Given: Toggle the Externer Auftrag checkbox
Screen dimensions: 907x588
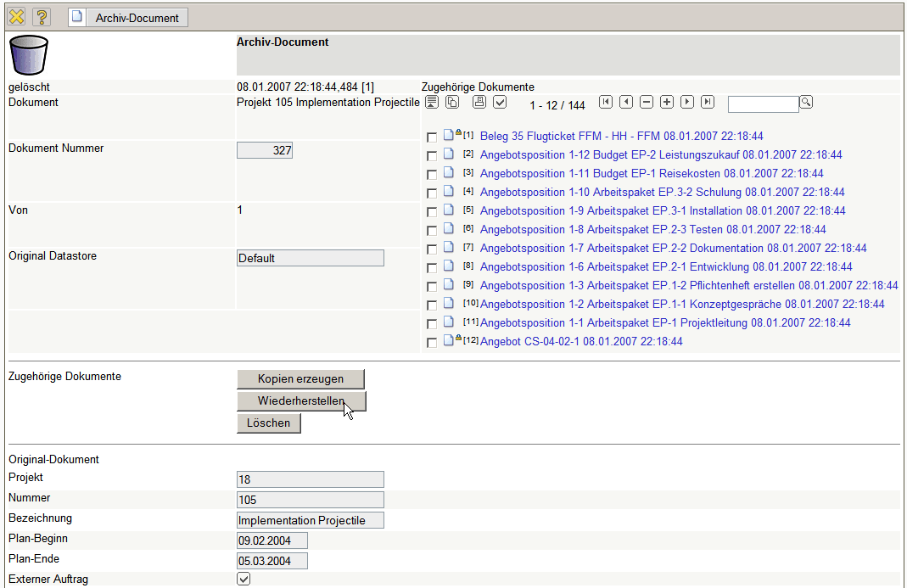Looking at the screenshot, I should pos(244,579).
